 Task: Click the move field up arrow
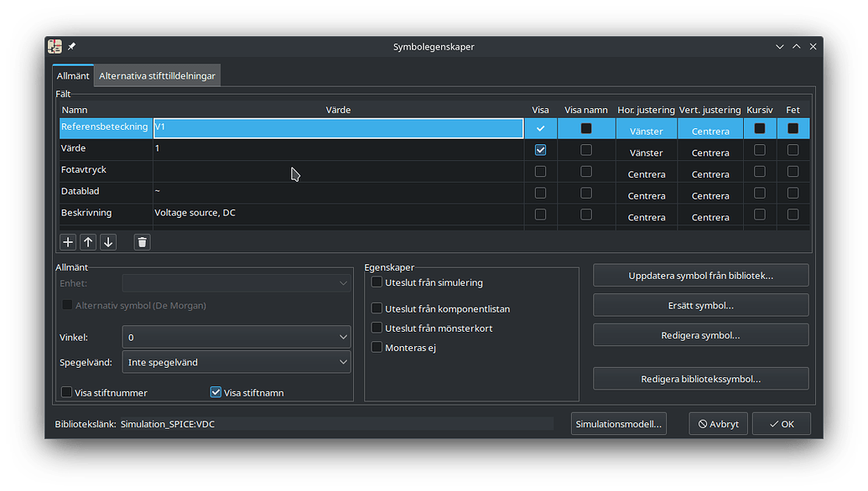click(88, 242)
